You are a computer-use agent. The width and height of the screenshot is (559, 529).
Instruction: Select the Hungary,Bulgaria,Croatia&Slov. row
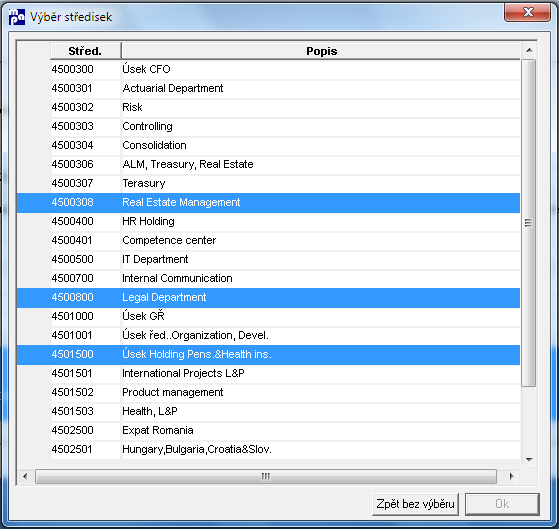(268, 449)
